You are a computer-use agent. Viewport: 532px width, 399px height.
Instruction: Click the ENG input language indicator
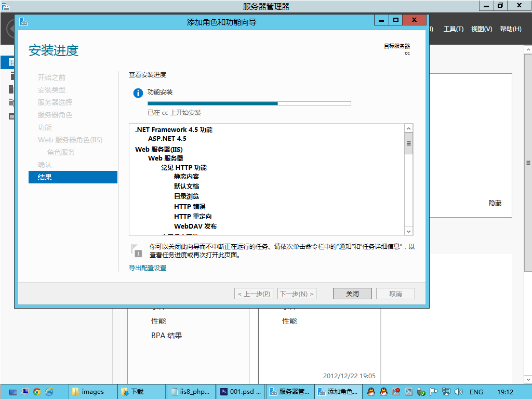tap(476, 392)
